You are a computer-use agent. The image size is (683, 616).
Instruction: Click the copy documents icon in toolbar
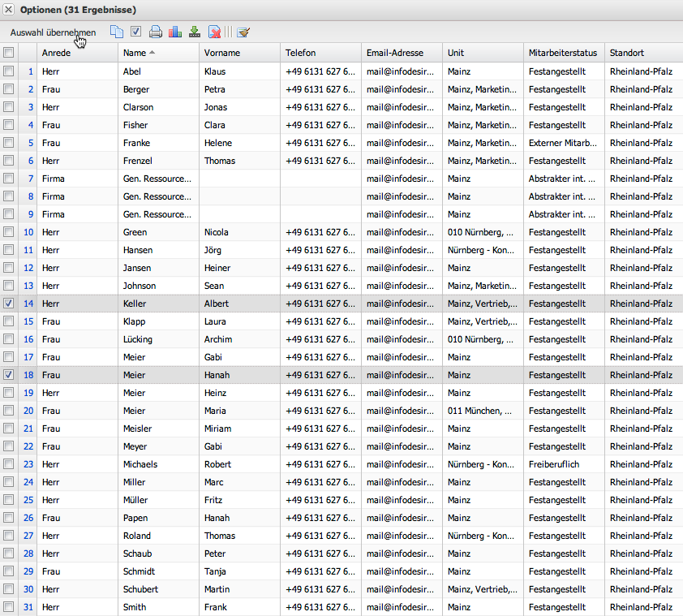[117, 32]
